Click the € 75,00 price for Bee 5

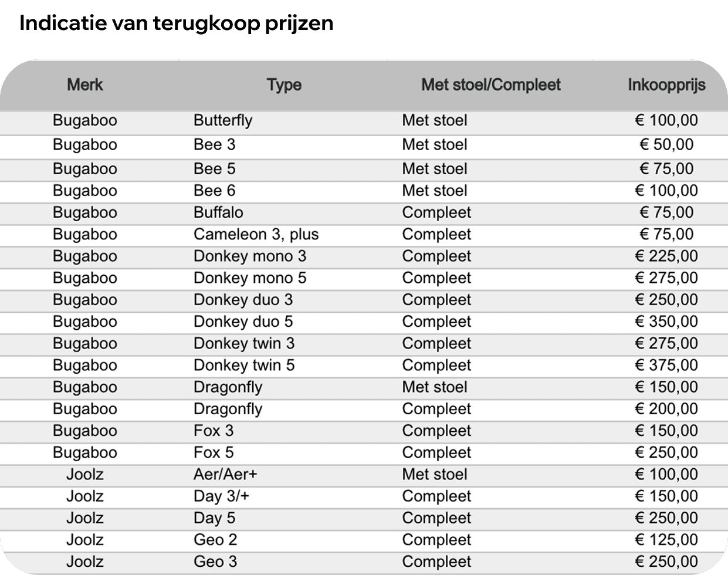[x=666, y=168]
